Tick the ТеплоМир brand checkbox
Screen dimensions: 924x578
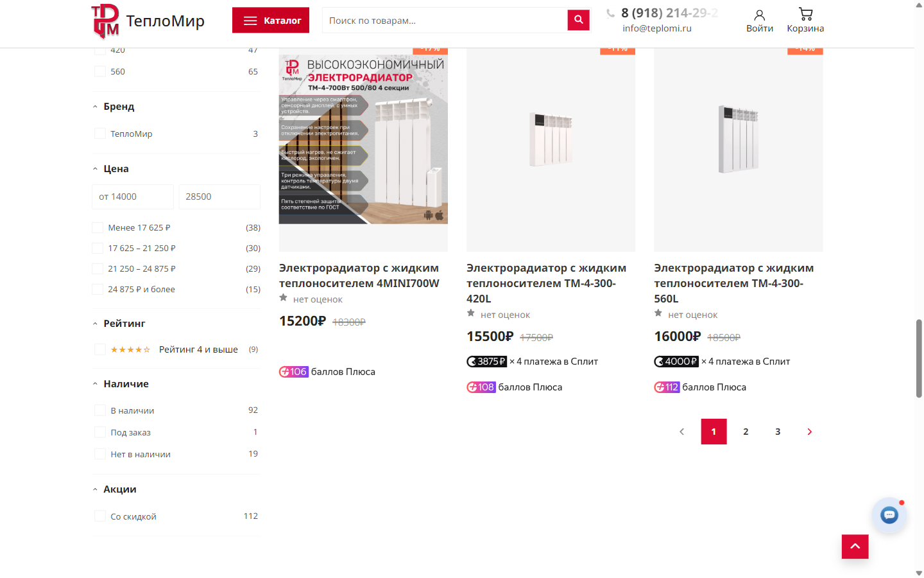click(x=100, y=134)
